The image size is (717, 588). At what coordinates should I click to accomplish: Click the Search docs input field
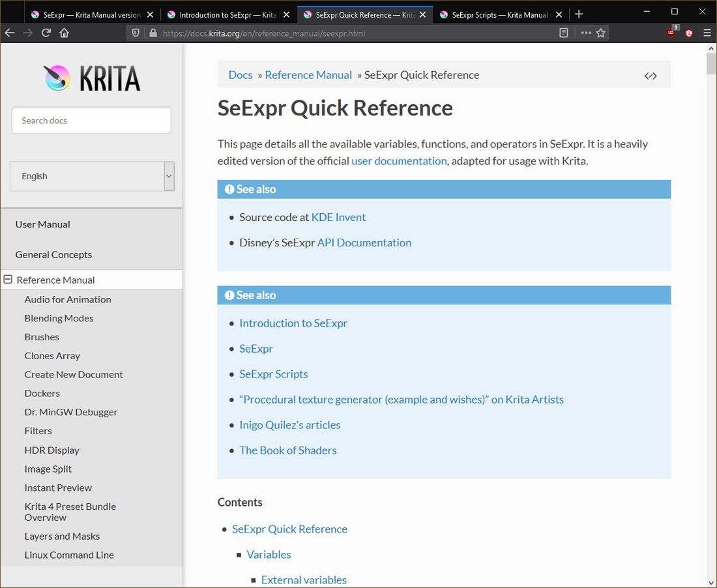coord(91,121)
